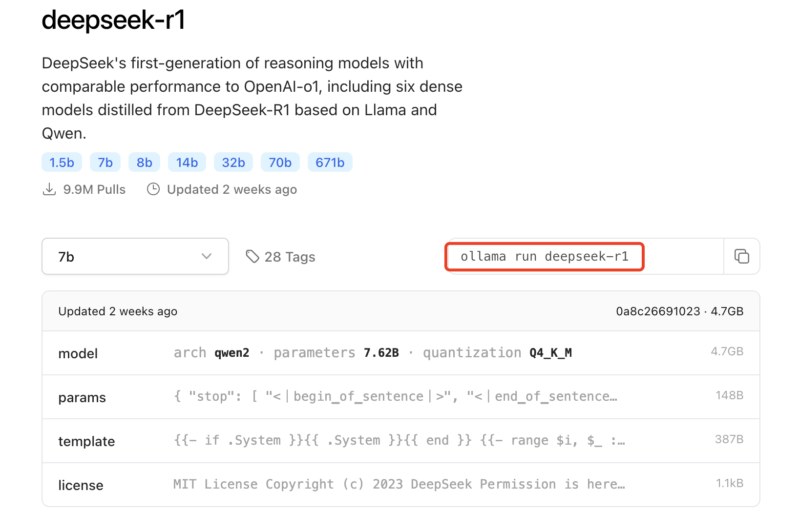Screen dimensions: 799x532
Task: Click the 4.7GB size in model row
Action: (727, 351)
